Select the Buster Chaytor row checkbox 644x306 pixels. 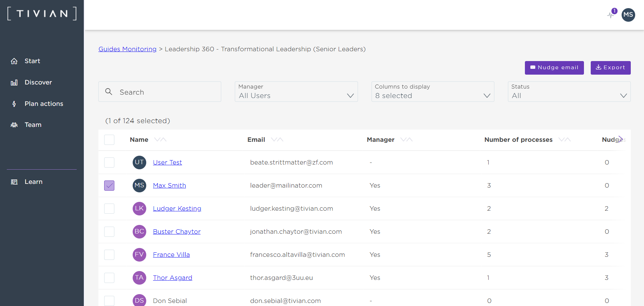[109, 232]
